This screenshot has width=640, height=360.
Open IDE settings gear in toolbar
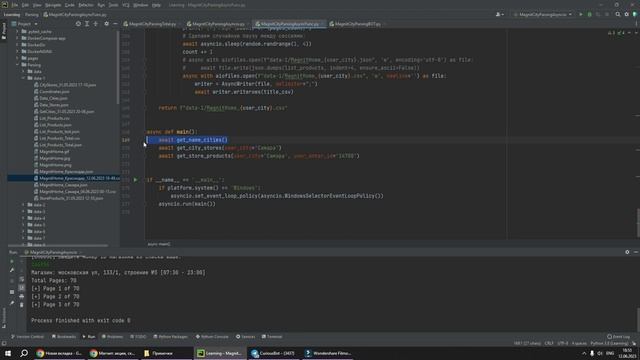[x=627, y=14]
